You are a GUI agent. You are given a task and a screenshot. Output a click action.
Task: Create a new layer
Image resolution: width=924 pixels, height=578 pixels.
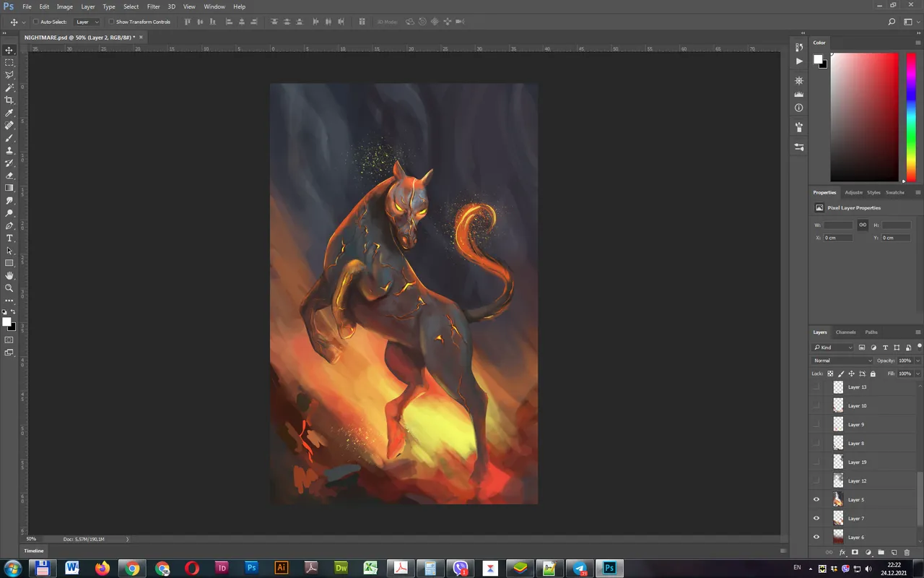click(x=894, y=553)
